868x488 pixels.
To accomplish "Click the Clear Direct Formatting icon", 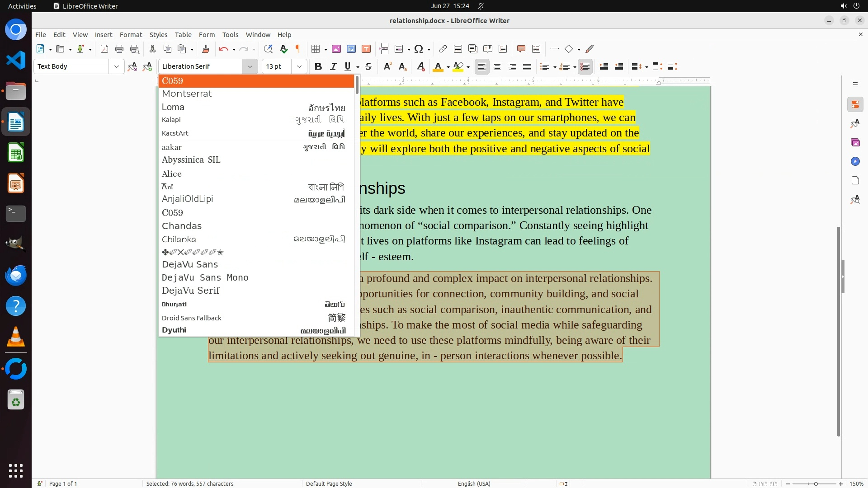I will pos(420,66).
